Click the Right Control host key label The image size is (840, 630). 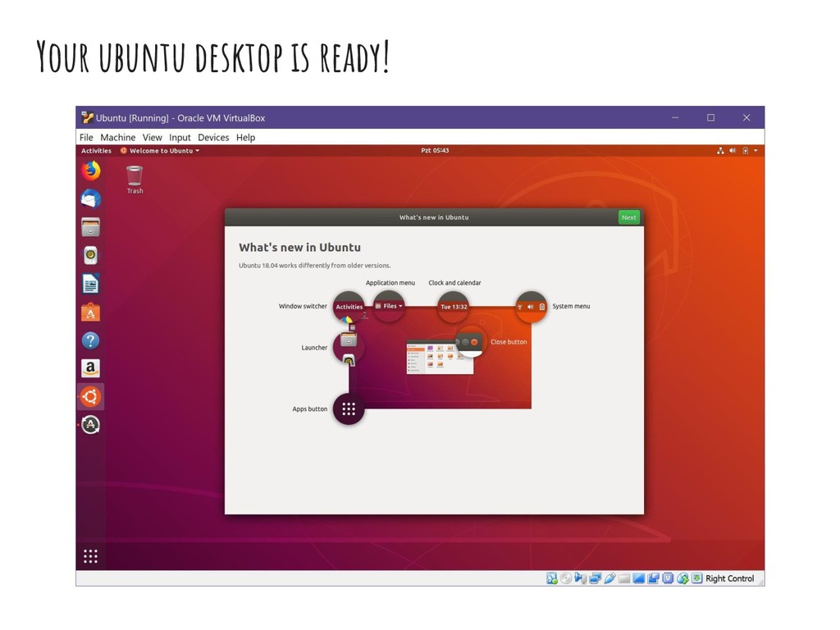(729, 578)
